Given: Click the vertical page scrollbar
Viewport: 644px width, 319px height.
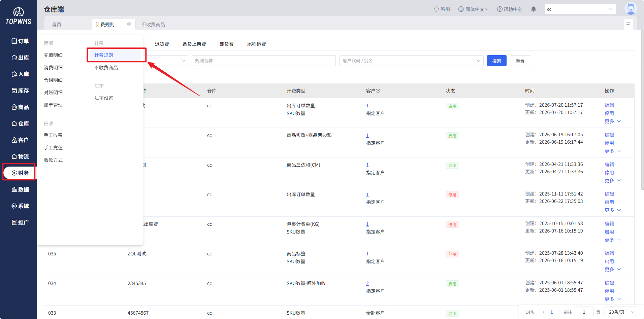Looking at the screenshot, I should pyautogui.click(x=642, y=110).
